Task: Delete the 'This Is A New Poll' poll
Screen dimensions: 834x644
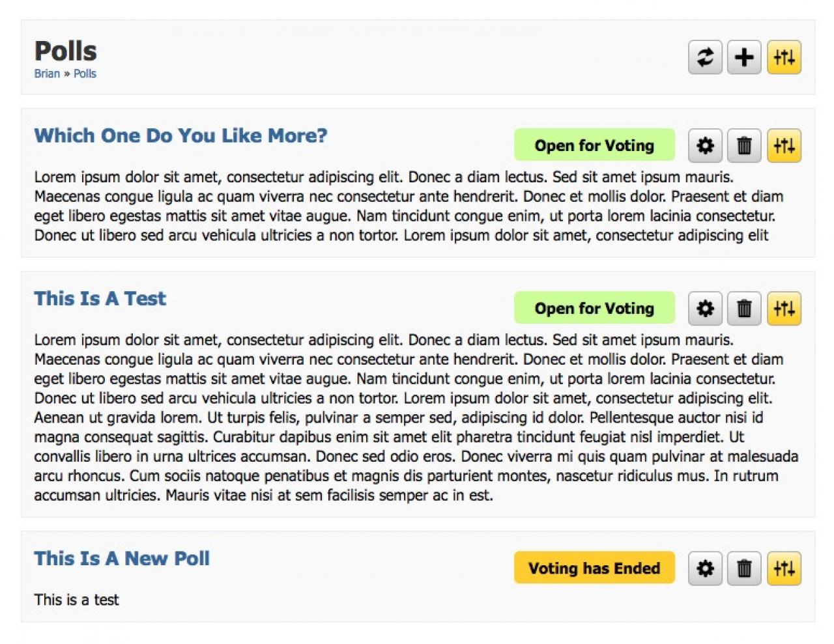Action: [x=744, y=568]
